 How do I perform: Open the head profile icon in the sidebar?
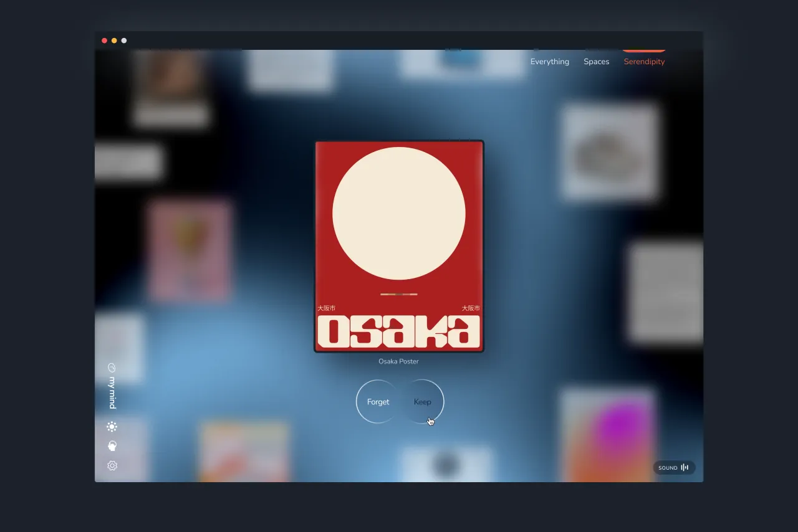pos(112,446)
